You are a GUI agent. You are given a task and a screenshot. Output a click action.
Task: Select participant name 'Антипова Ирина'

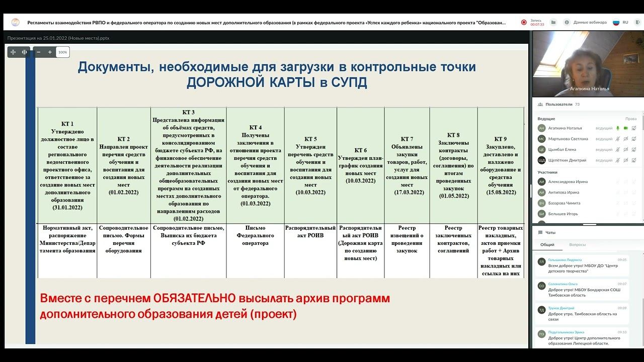(x=564, y=192)
